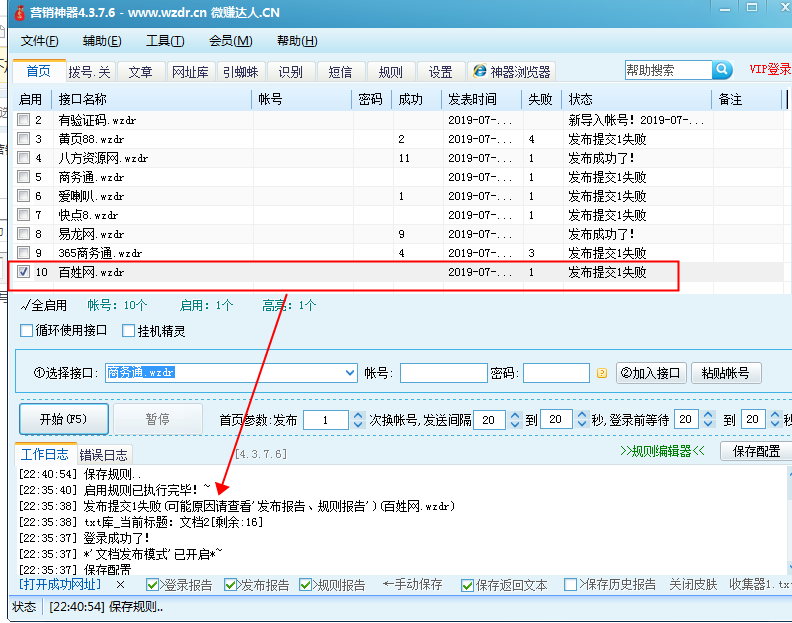Image resolution: width=792 pixels, height=623 pixels.
Task: Click the app logo in title bar
Action: coord(14,14)
